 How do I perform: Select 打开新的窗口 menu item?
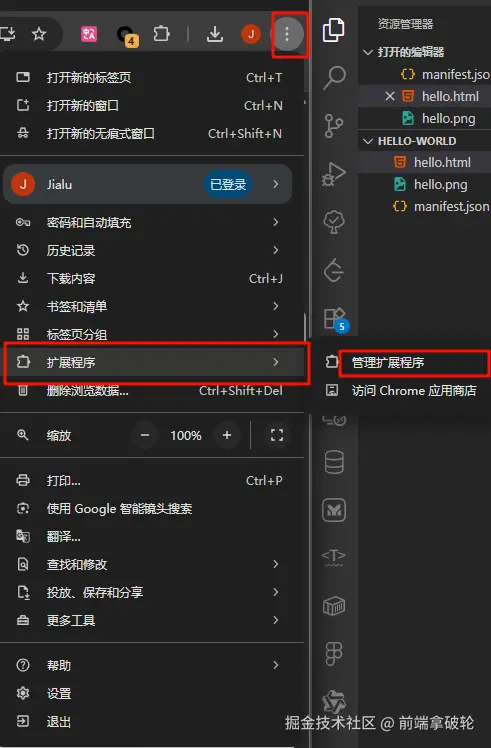(152, 105)
